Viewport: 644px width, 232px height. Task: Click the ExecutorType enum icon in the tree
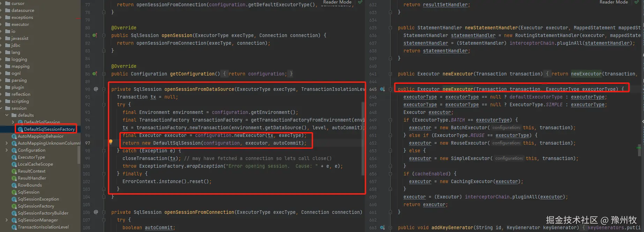click(14, 157)
